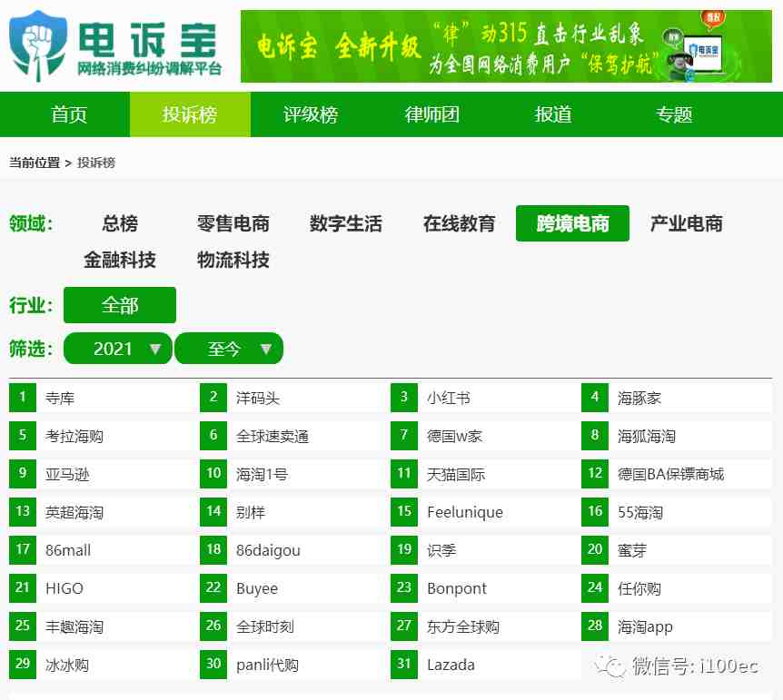
Task: Pick the 金融科技 field filter
Action: pos(120,260)
